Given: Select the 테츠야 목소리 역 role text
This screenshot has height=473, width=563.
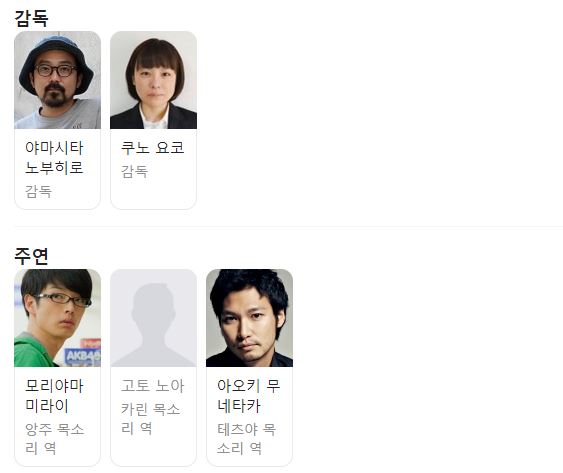Looking at the screenshot, I should 247,439.
